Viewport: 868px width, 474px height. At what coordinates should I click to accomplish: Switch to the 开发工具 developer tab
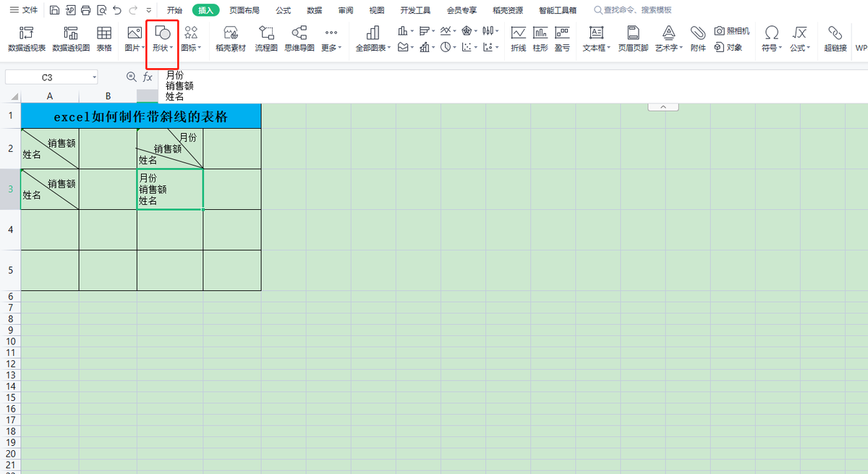coord(415,10)
